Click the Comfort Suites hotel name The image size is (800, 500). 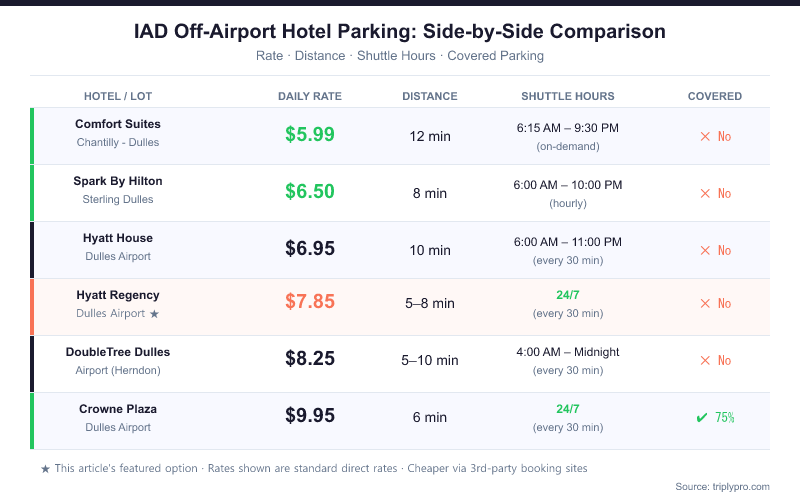[x=118, y=124]
